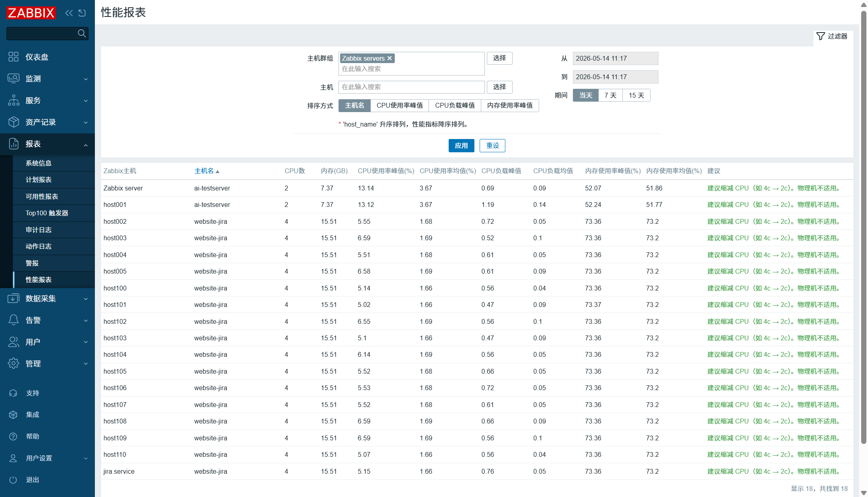Select the 当天 period option
This screenshot has width=868, height=497.
[586, 95]
